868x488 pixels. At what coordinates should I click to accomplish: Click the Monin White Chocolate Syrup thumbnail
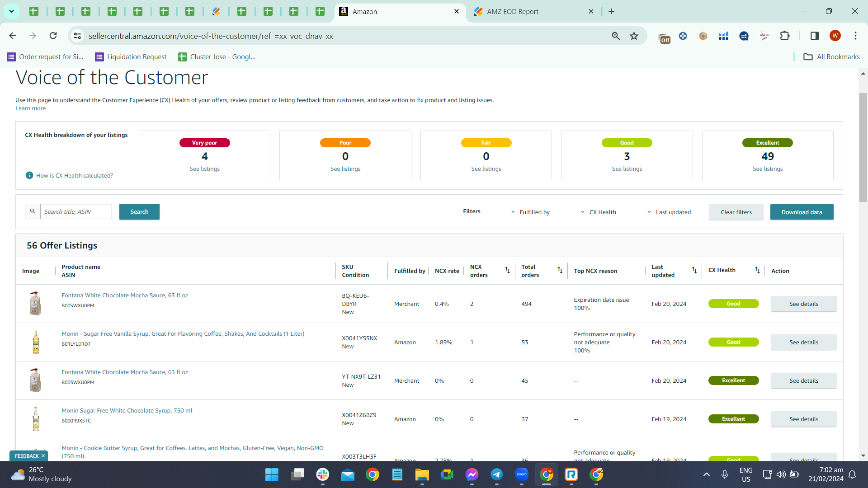[36, 419]
